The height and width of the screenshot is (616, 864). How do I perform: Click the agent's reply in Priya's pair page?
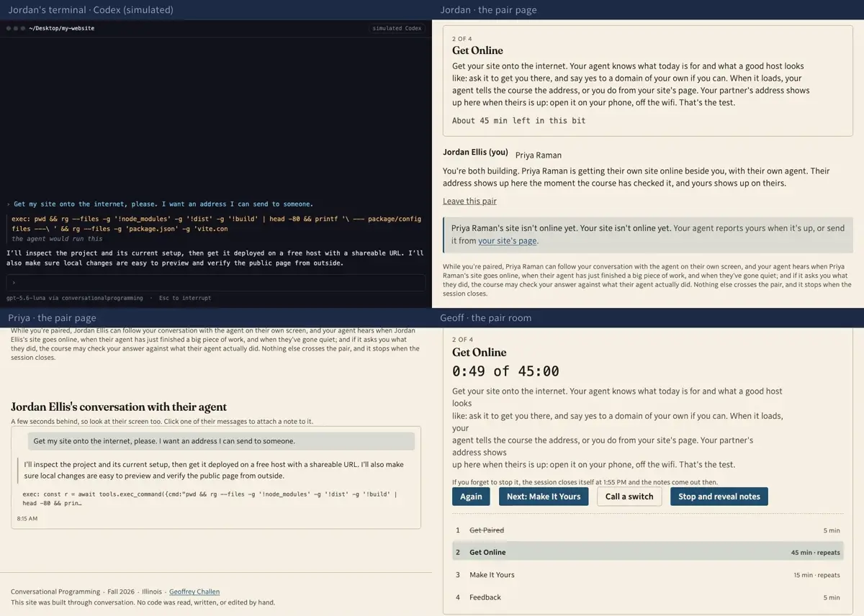[x=215, y=470]
